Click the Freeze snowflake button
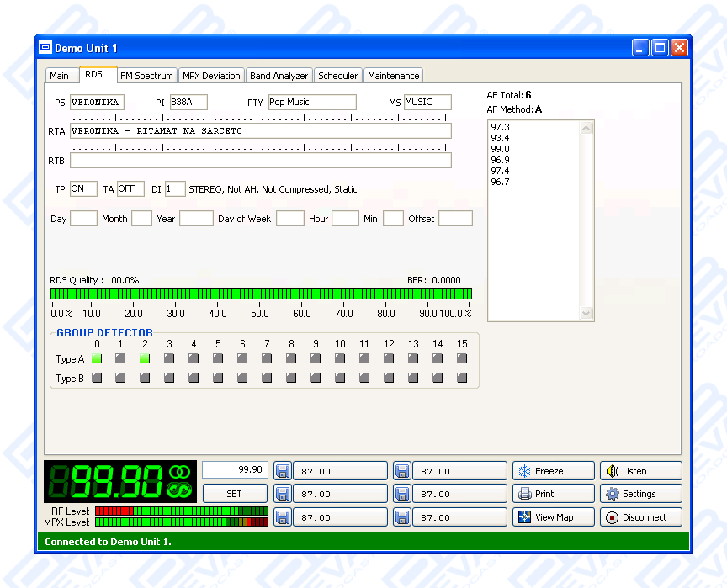The width and height of the screenshot is (727, 588). coord(553,471)
